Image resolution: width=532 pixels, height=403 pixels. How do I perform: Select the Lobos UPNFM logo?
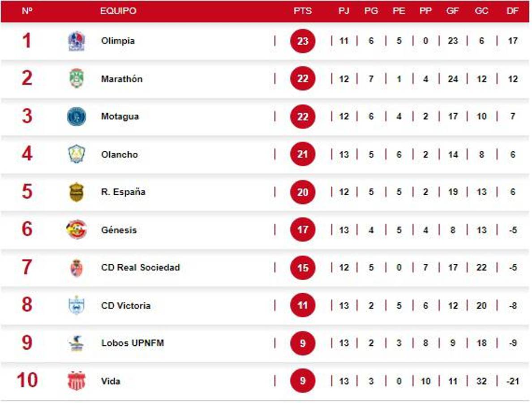(76, 343)
